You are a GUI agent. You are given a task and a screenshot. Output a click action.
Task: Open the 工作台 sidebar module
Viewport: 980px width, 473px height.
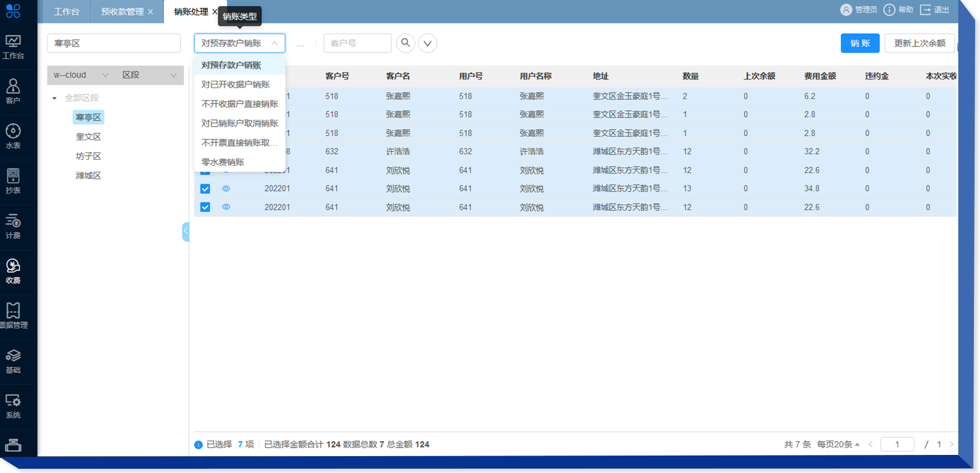[13, 47]
